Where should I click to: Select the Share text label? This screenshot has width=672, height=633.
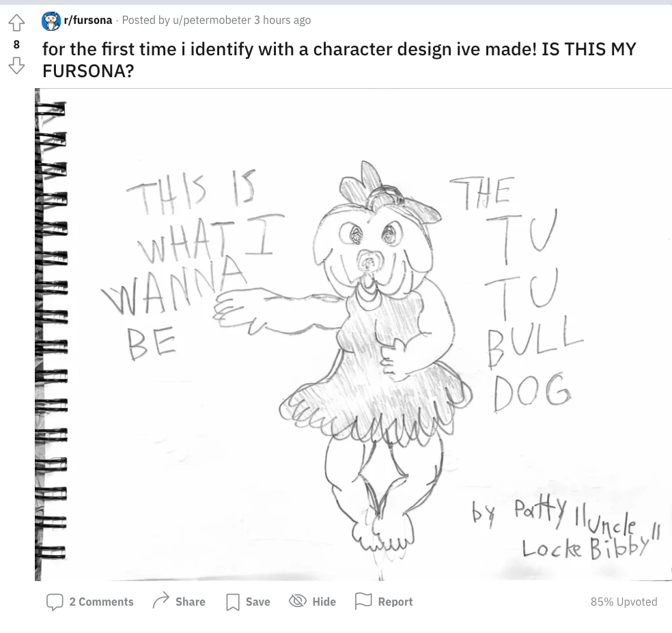pyautogui.click(x=191, y=602)
